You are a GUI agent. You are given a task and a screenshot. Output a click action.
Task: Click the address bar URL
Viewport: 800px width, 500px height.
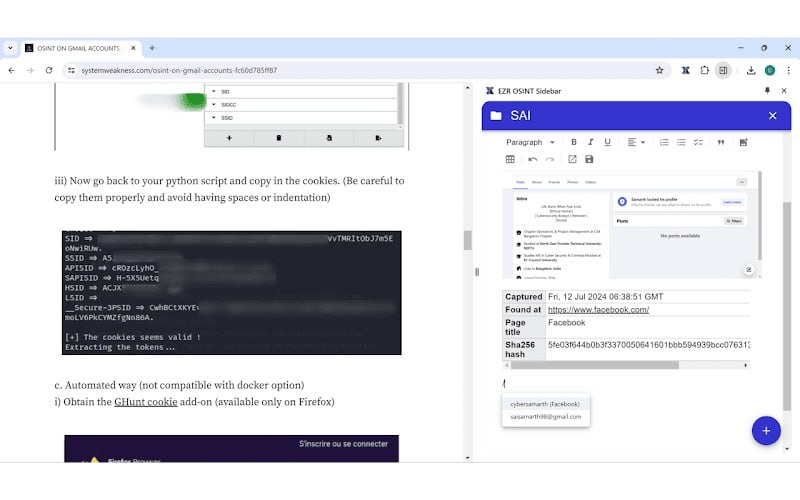[179, 70]
